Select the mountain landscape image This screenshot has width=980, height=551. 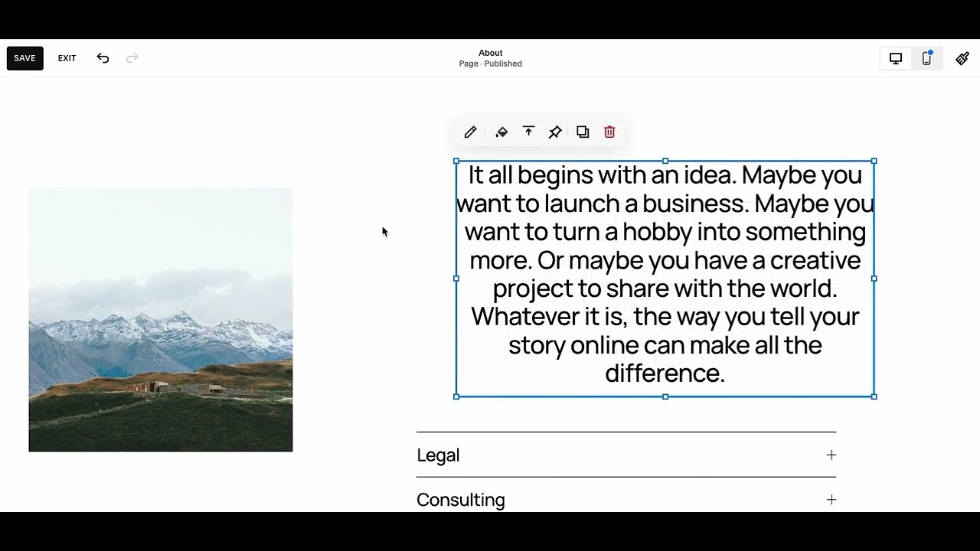161,319
